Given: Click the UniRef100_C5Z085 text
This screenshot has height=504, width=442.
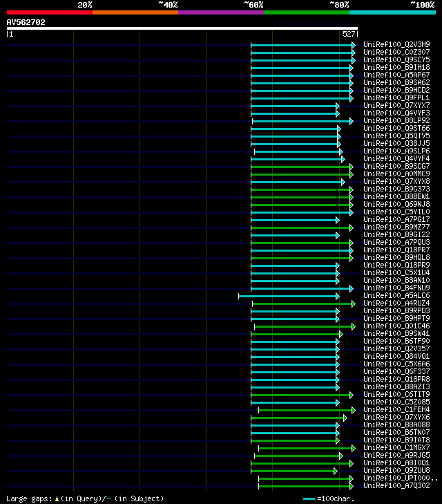Looking at the screenshot, I should 396,402.
